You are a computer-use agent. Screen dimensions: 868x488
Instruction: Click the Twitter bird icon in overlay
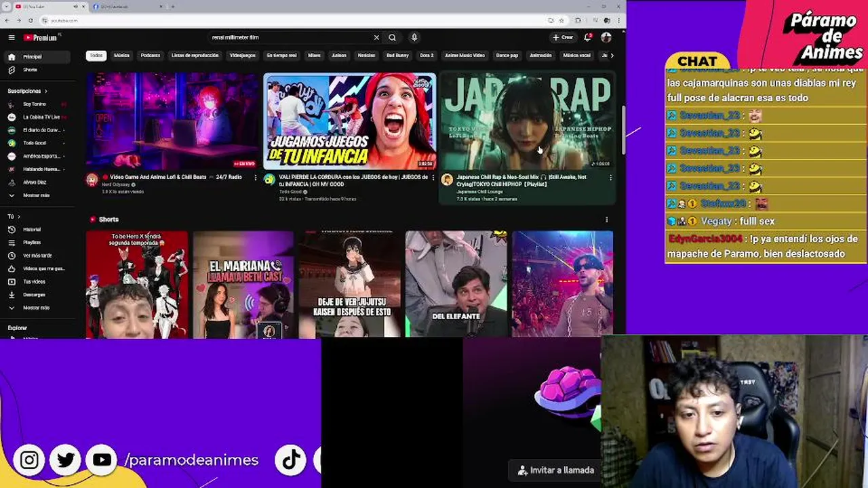66,460
